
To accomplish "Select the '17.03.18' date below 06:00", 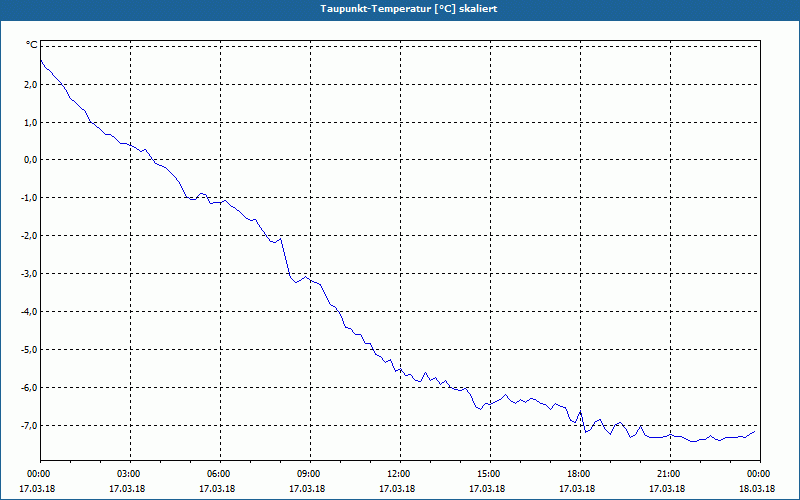I will point(217,488).
